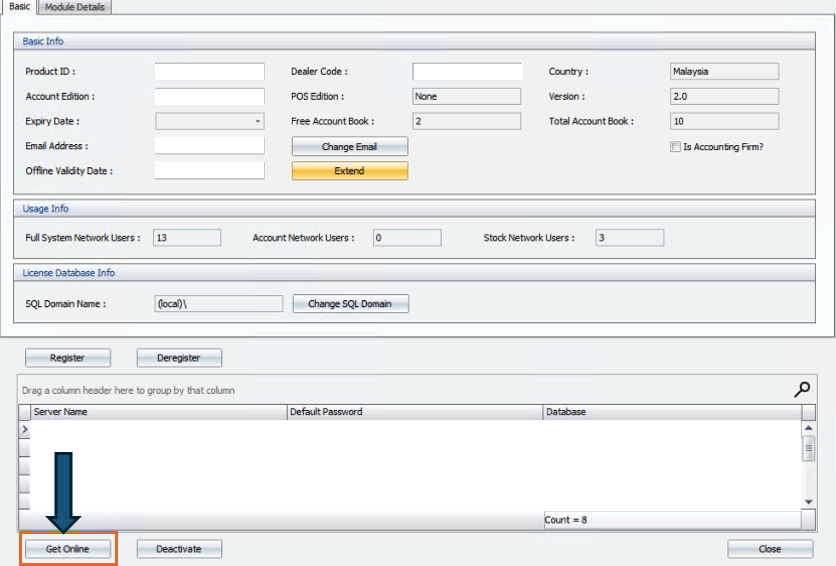Click the Product ID input field
The image size is (836, 566).
[209, 72]
